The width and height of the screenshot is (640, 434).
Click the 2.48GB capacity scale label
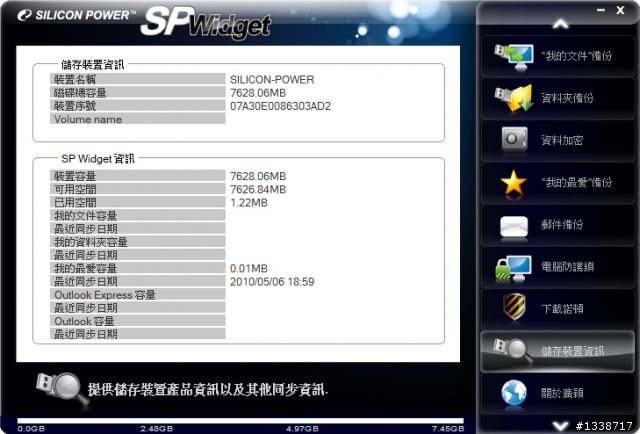[156, 429]
